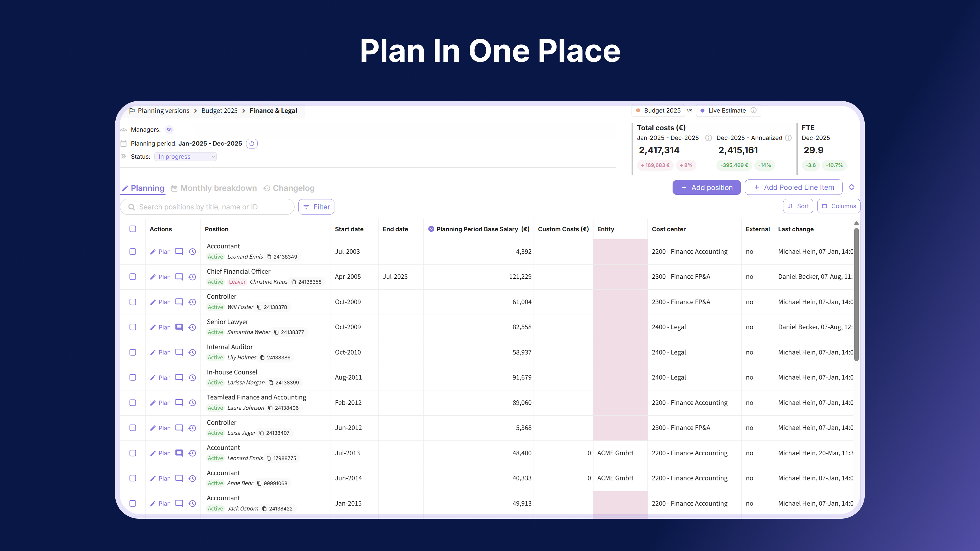The image size is (980, 551).
Task: Open the Columns selector
Action: pos(838,206)
